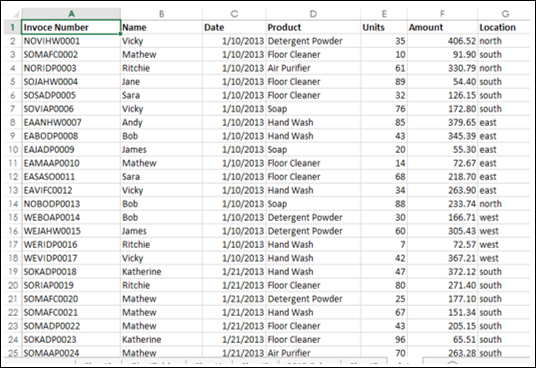Image resolution: width=536 pixels, height=368 pixels.
Task: Click units cell with value 7
Action: click(x=384, y=245)
